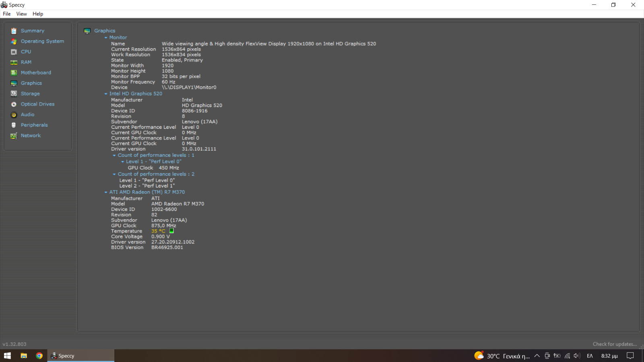Click the Peripherals mouse icon
644x362 pixels.
click(14, 125)
